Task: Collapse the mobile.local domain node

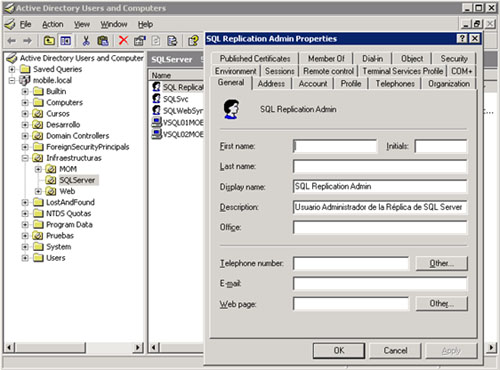Action: point(12,80)
